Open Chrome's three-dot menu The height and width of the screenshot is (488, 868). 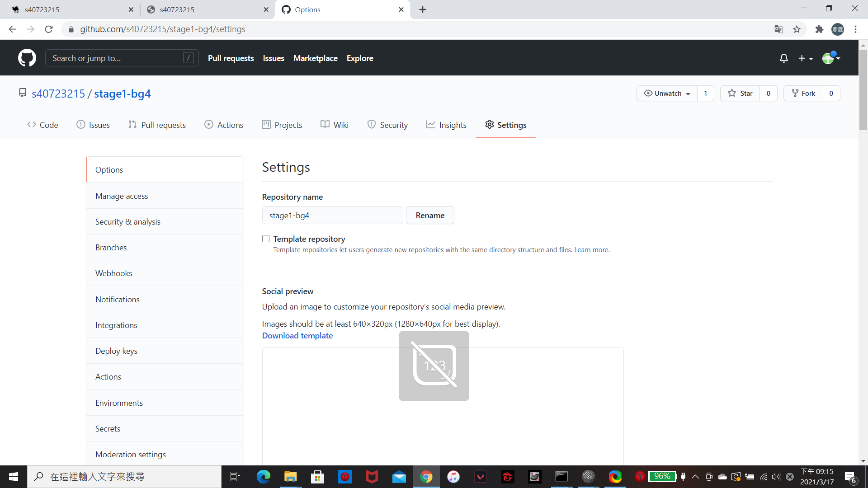coord(855,29)
